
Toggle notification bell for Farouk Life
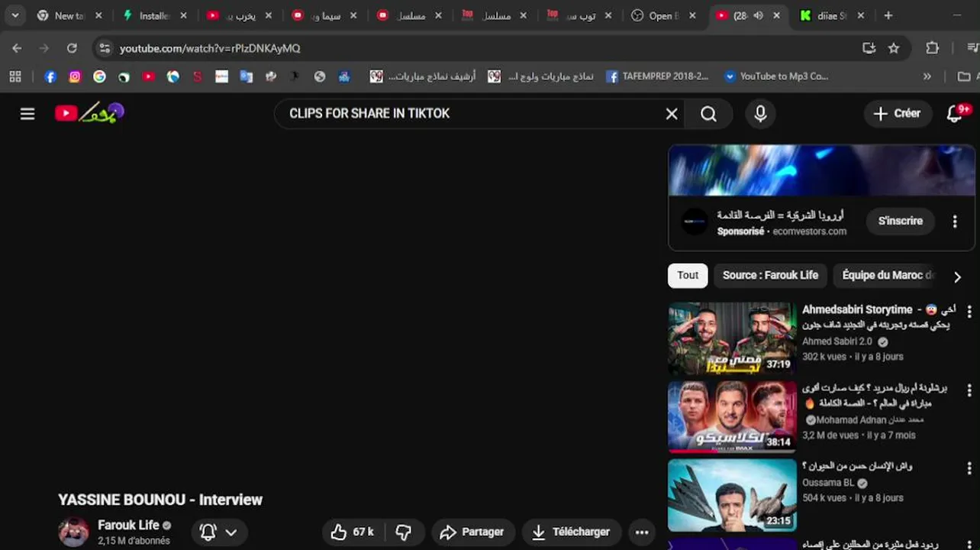pos(208,532)
